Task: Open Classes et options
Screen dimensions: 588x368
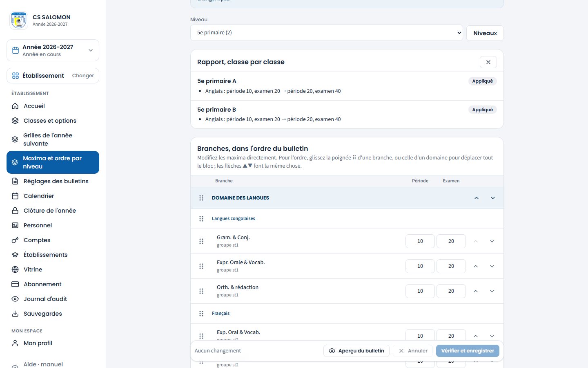Action: [x=53, y=121]
